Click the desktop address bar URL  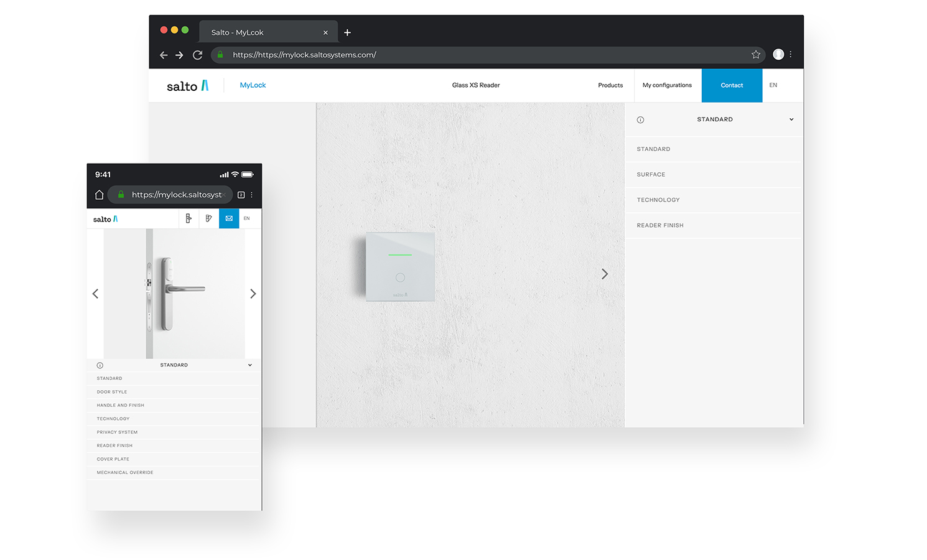pyautogui.click(x=304, y=55)
